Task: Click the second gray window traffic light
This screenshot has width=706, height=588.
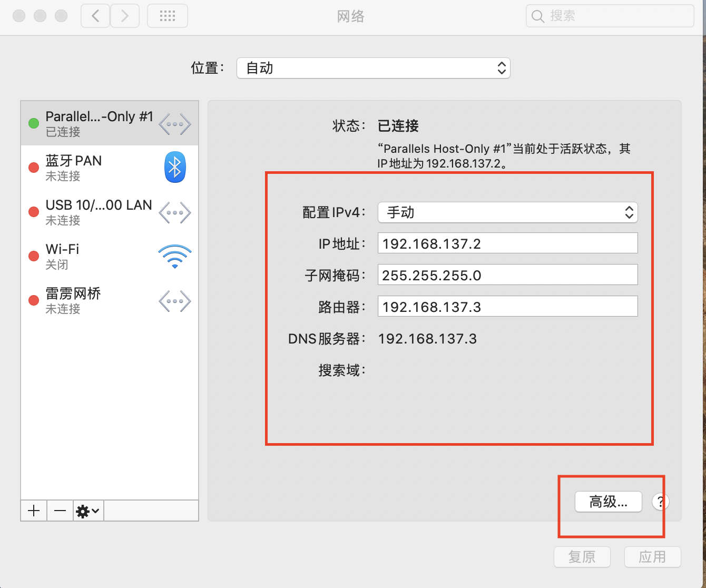Action: click(40, 16)
